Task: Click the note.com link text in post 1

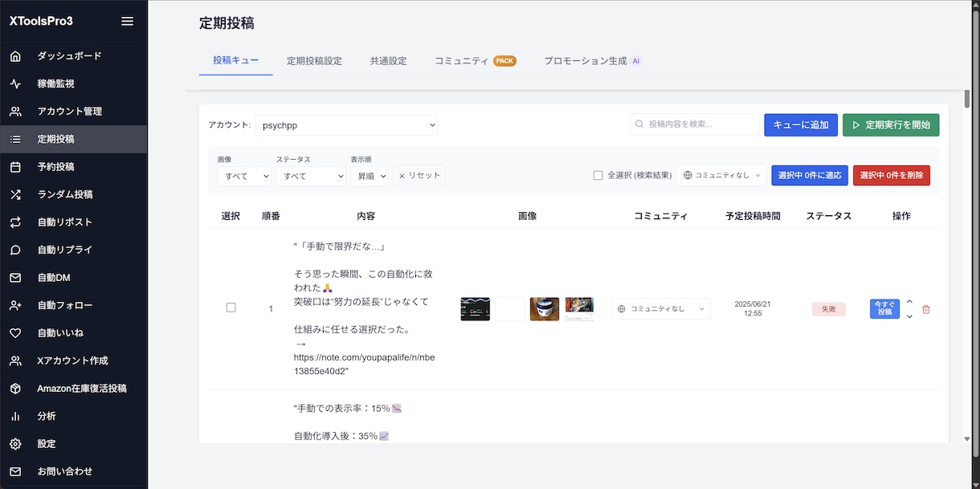Action: tap(365, 364)
